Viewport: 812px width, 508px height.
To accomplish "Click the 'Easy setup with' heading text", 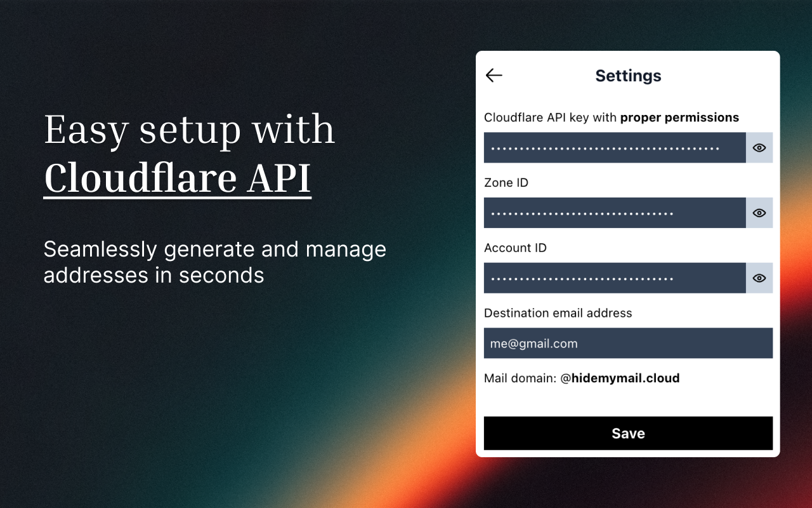I will (x=189, y=130).
